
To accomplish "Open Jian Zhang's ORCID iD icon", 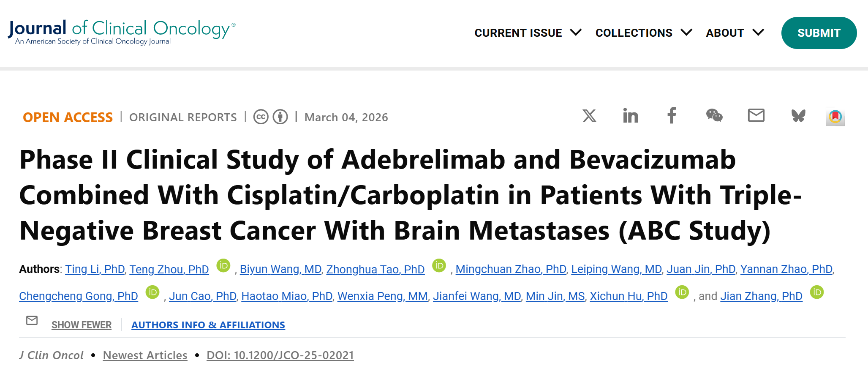I will pyautogui.click(x=817, y=292).
